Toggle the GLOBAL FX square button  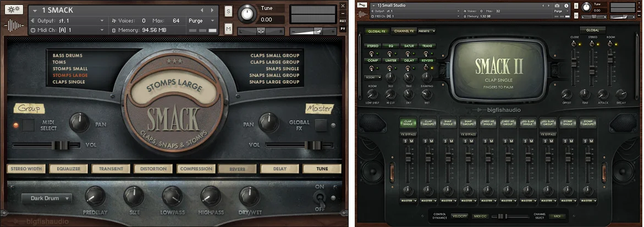click(321, 125)
